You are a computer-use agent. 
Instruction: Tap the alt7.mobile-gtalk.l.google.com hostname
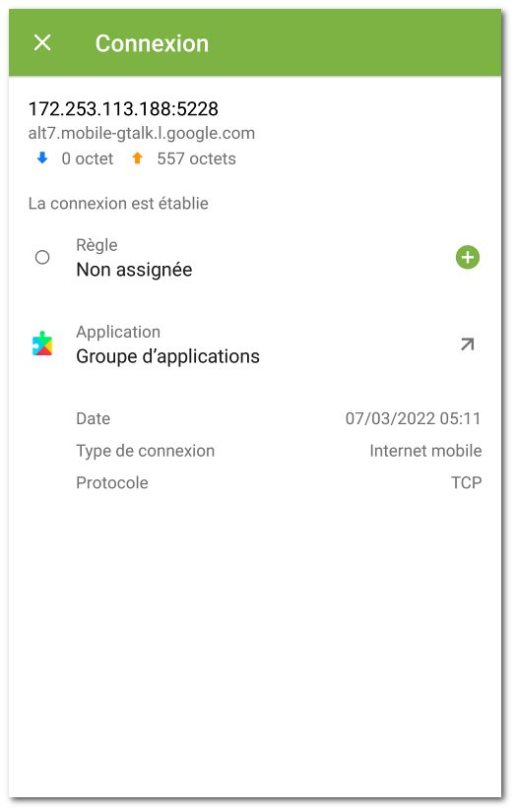tap(142, 133)
